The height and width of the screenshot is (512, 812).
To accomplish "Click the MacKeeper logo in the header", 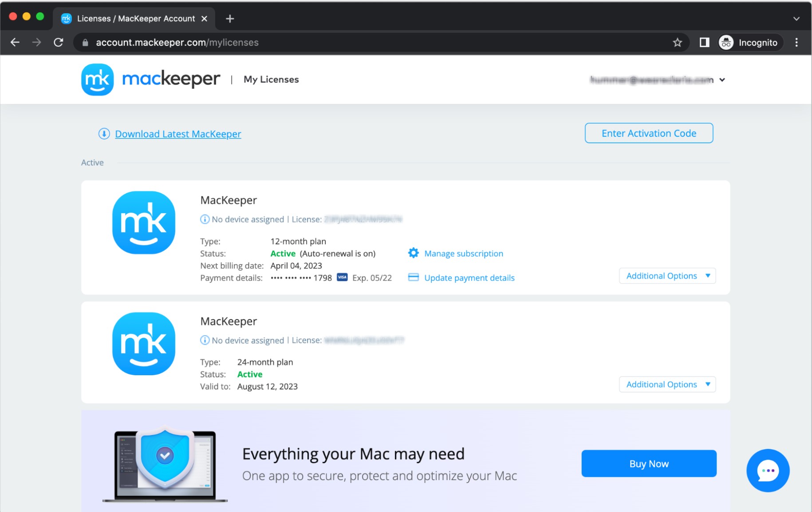I will [150, 79].
